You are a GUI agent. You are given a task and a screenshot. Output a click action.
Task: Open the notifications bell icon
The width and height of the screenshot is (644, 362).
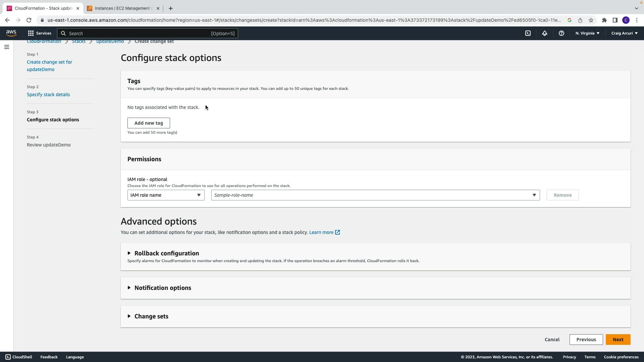(x=545, y=33)
